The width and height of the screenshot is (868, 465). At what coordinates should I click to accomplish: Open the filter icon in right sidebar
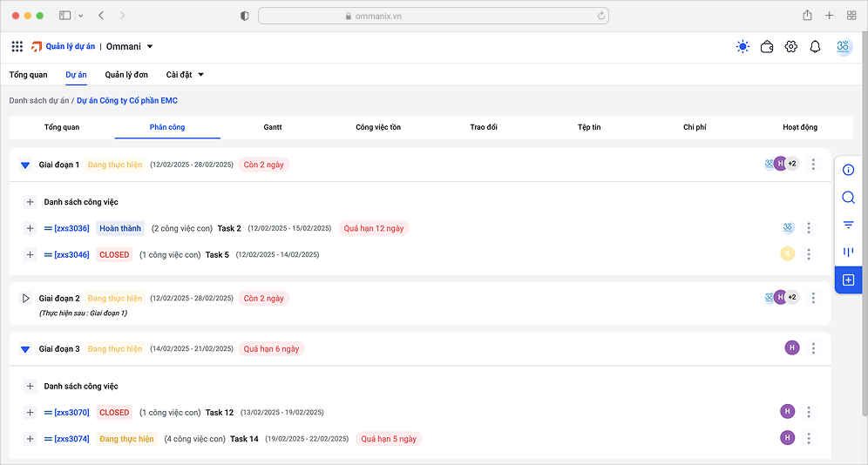[x=848, y=225]
